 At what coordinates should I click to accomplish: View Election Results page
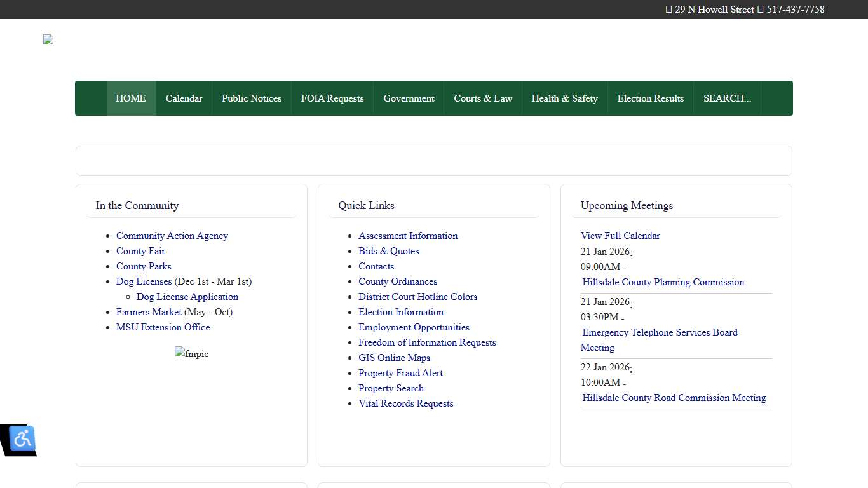(x=650, y=98)
